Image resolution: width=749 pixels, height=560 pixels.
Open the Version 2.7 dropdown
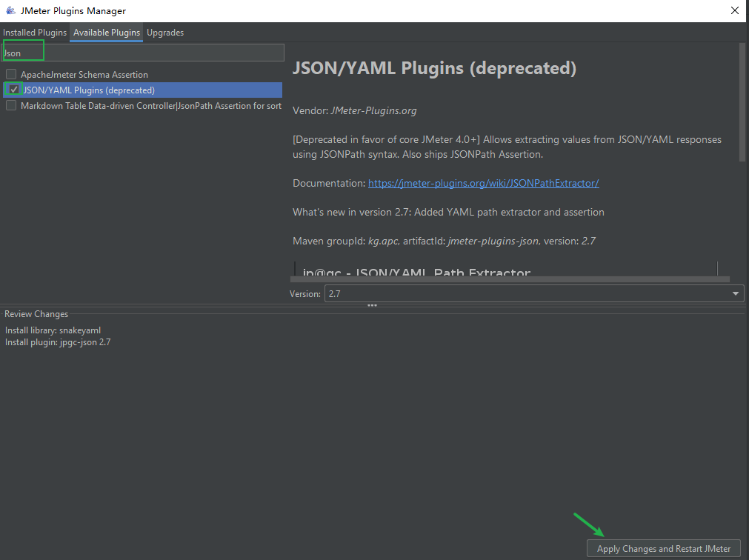pos(534,293)
